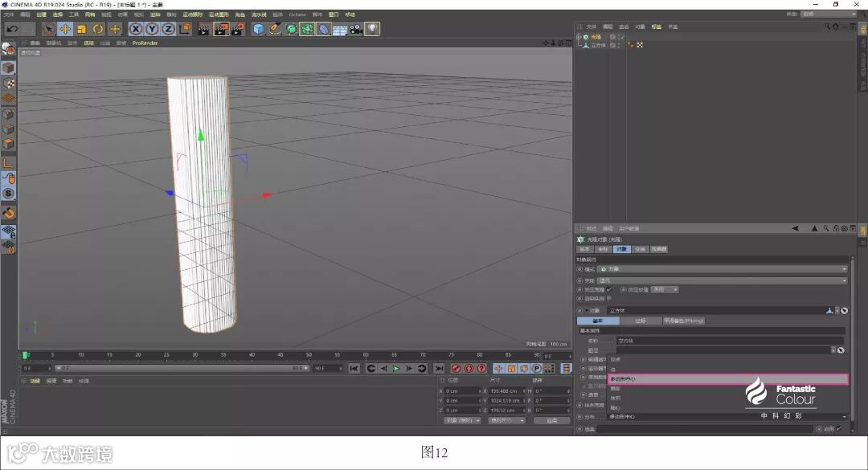Image resolution: width=868 pixels, height=470 pixels.
Task: Toggle the 启用 checkbox beside 选集 field
Action: pyautogui.click(x=839, y=429)
